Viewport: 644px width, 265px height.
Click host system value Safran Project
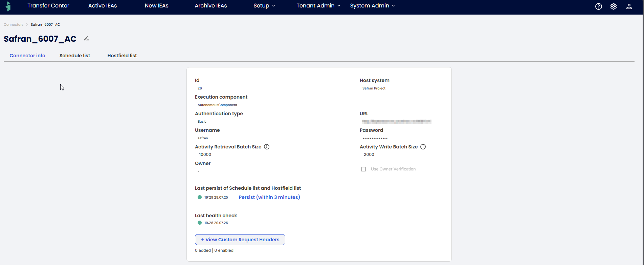374,88
